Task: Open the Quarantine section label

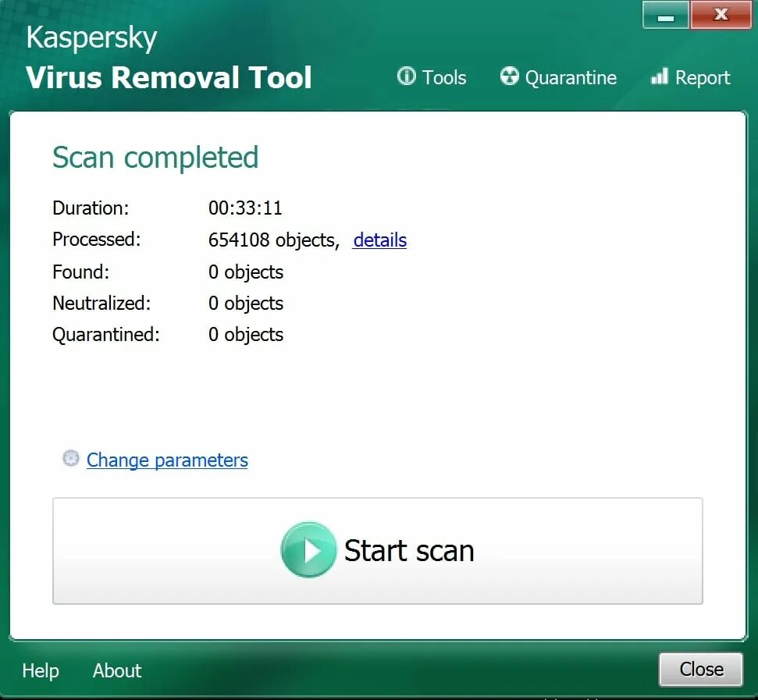Action: 571,78
